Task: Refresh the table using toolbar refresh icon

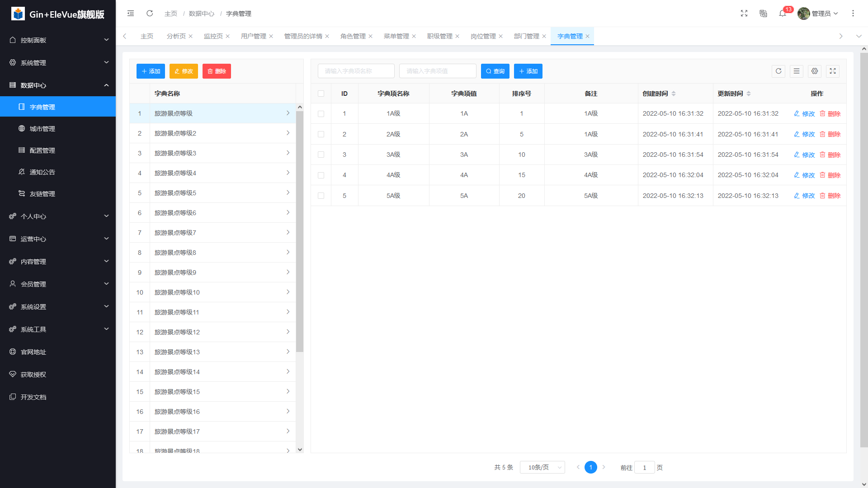Action: [x=778, y=71]
